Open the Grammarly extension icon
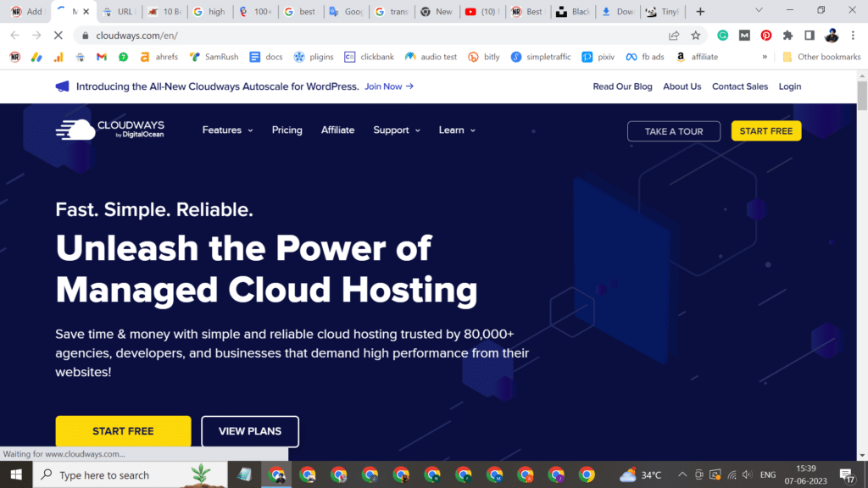 723,36
